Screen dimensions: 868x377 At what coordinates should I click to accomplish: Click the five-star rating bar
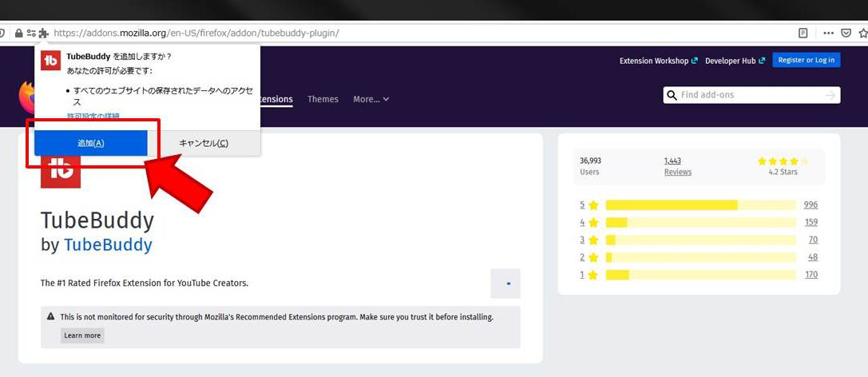(x=701, y=204)
